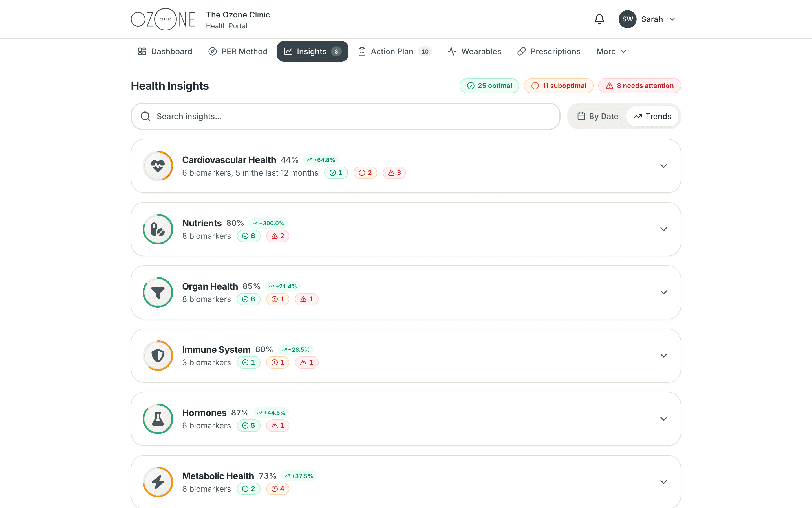Filter by 11 suboptimal
This screenshot has height=508, width=812.
559,86
